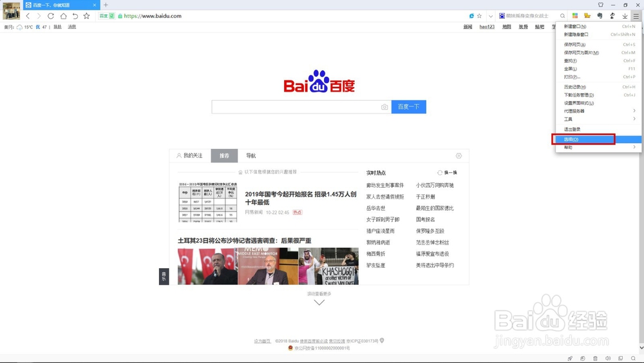Click the Evernote elephant toolbar icon
This screenshot has height=363, width=644.
click(x=600, y=15)
